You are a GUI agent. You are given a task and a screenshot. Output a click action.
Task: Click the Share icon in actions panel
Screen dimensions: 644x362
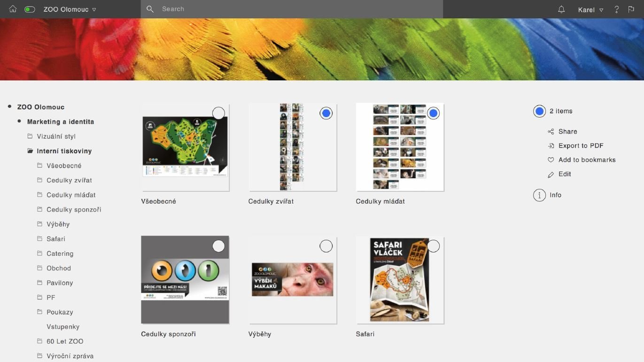click(x=551, y=132)
